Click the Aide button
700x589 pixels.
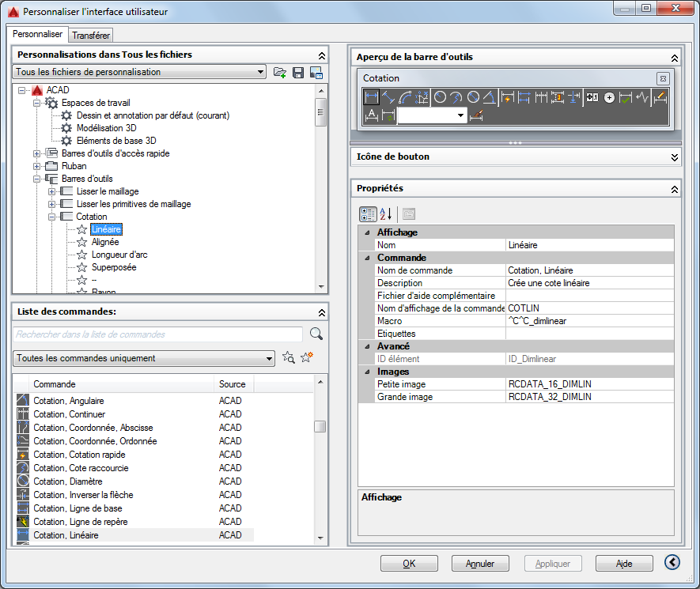point(624,564)
